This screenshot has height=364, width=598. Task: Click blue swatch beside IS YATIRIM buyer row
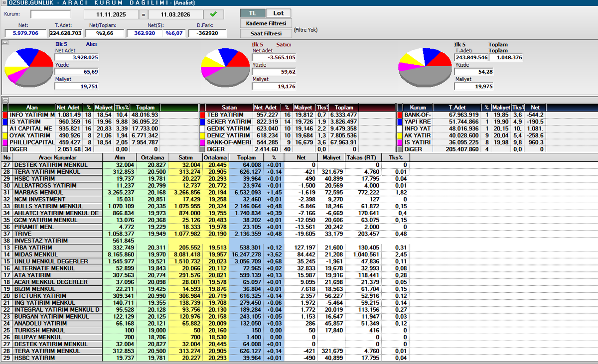click(5, 121)
